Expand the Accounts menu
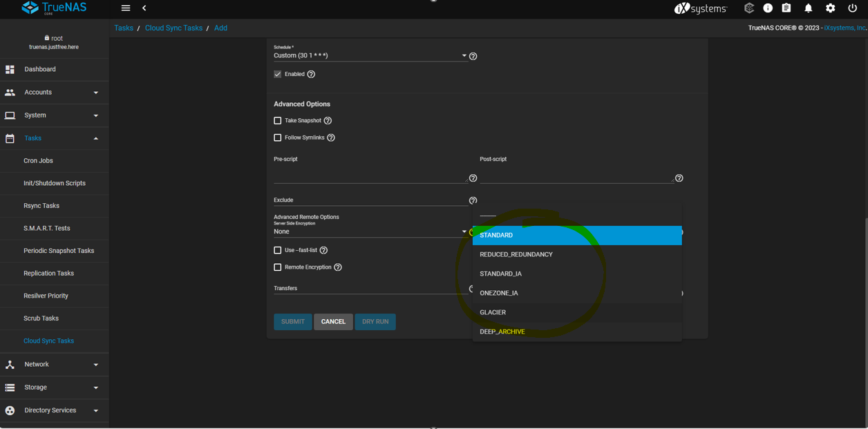 point(96,93)
